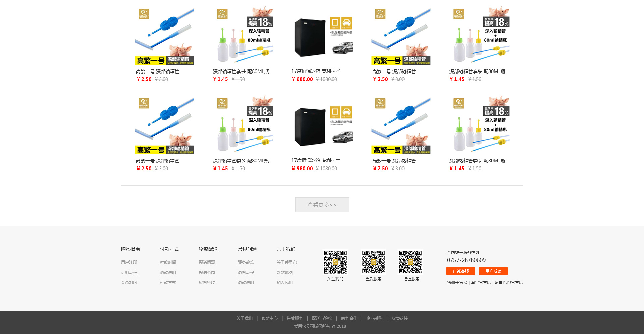Visit 淘宝官方店 link
Viewport: 644px width, 334px height.
click(481, 283)
